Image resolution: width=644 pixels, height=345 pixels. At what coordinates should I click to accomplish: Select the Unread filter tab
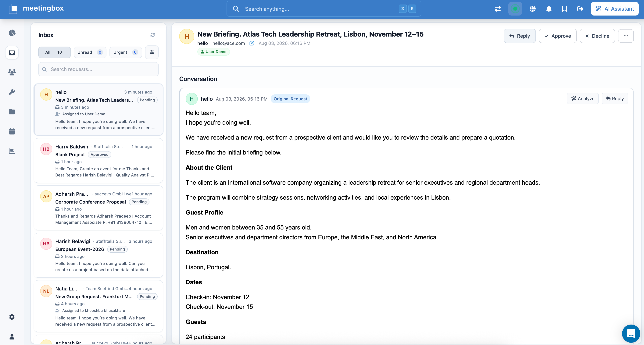(x=90, y=52)
